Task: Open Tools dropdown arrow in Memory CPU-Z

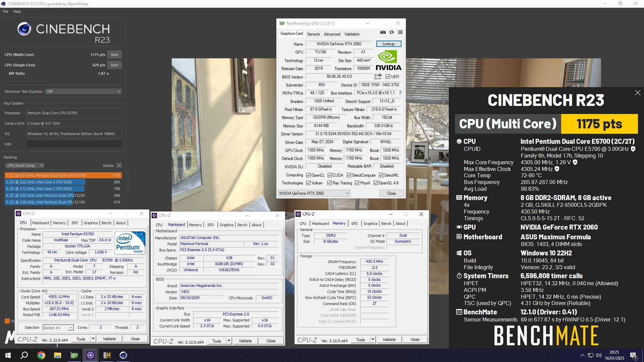Action: click(373, 340)
